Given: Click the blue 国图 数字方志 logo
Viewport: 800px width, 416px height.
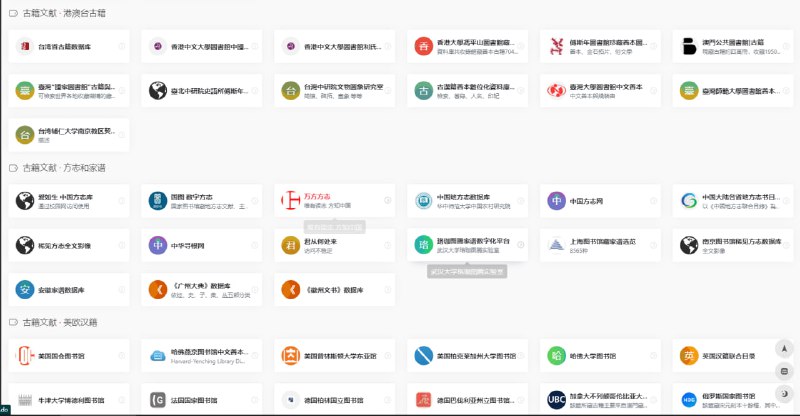Looking at the screenshot, I should tap(158, 201).
